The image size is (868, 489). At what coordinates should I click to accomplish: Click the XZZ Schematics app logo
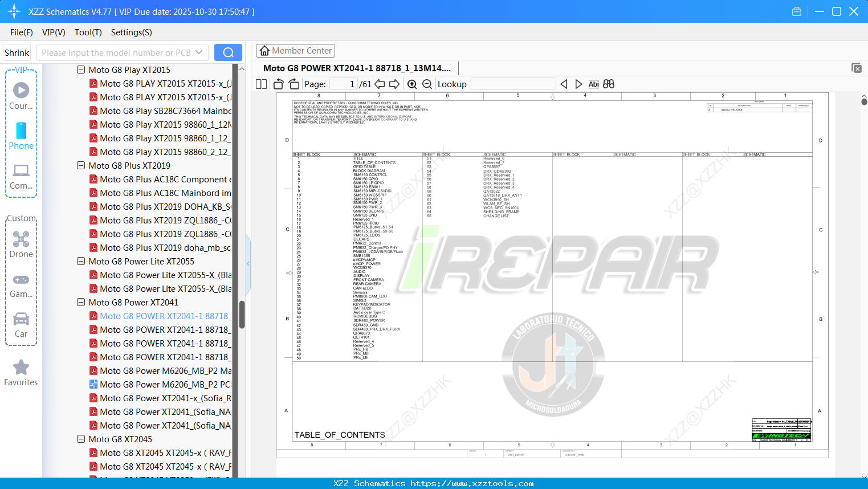tap(14, 11)
